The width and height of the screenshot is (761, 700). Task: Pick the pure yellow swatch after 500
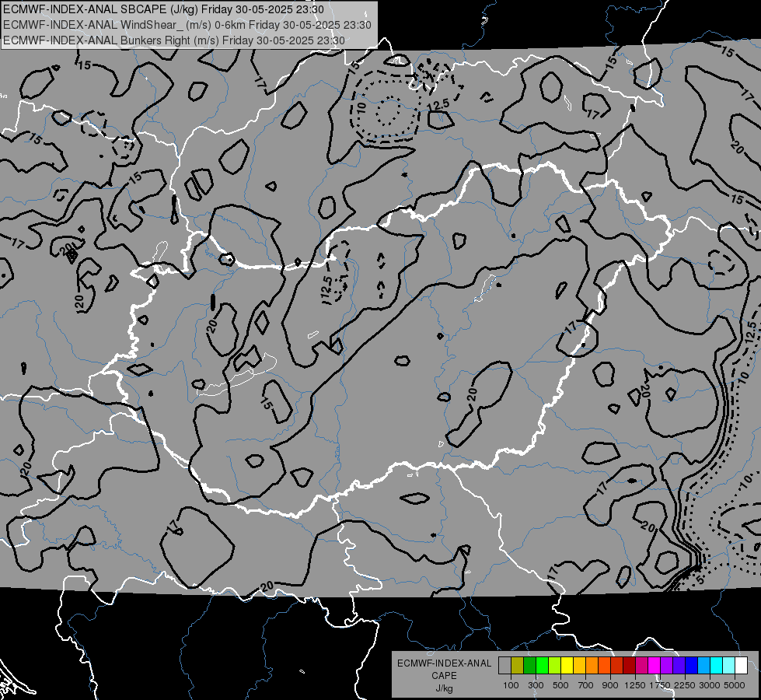[567, 666]
